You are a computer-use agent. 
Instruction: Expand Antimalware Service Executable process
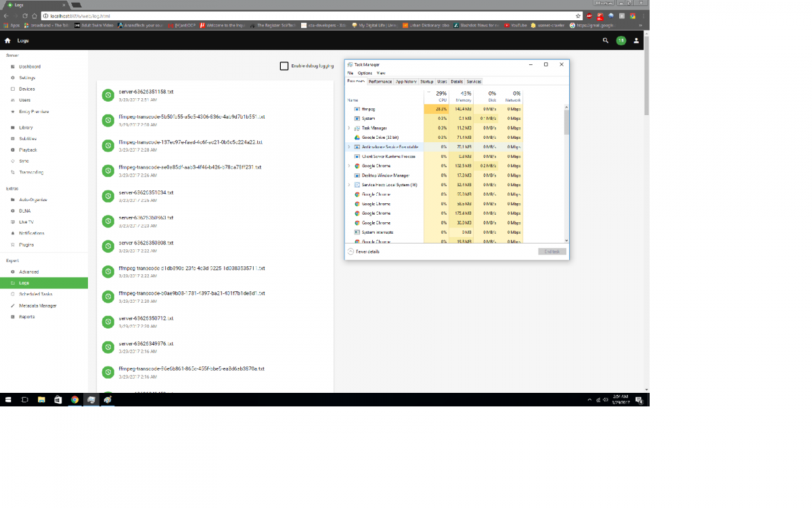coord(349,146)
